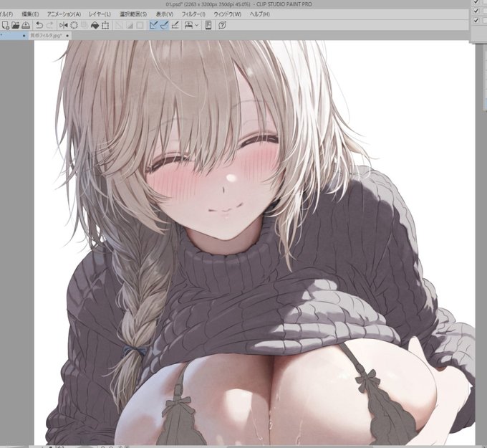This screenshot has width=487, height=448.
Task: Click the Save icon in command bar
Action: [x=26, y=25]
